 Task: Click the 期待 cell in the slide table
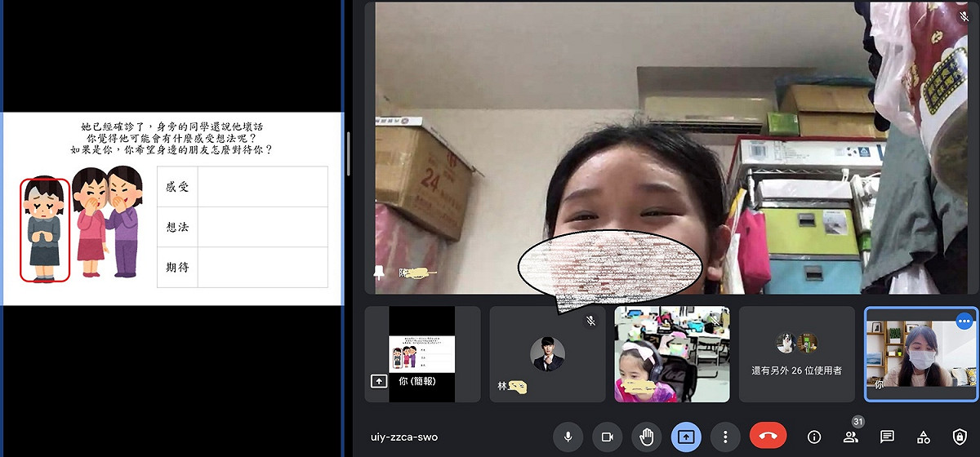[177, 267]
